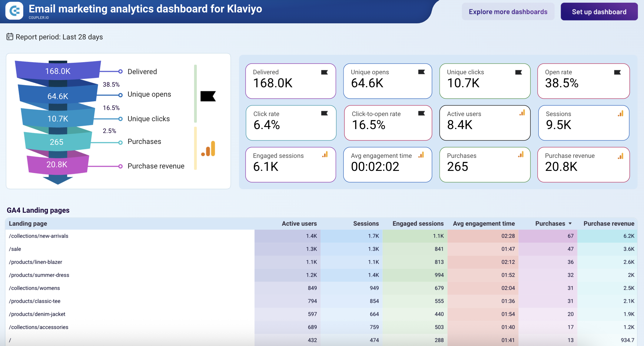Select the /collections/womens row

(x=321, y=288)
